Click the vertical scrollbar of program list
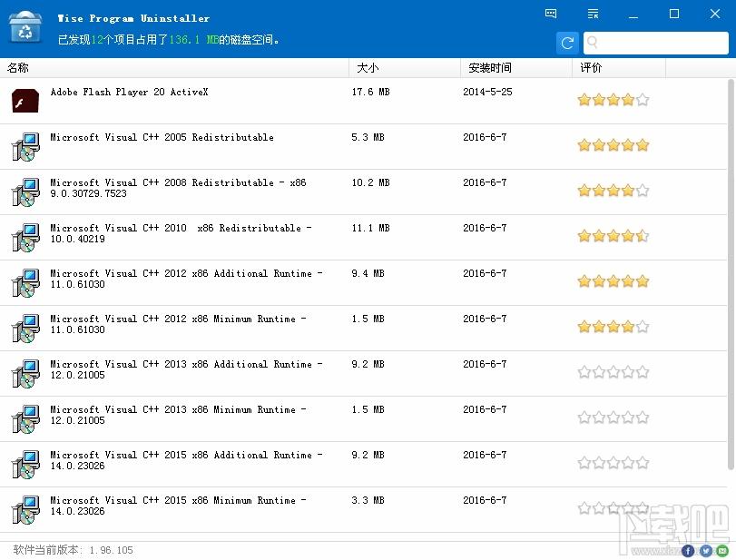 731,275
